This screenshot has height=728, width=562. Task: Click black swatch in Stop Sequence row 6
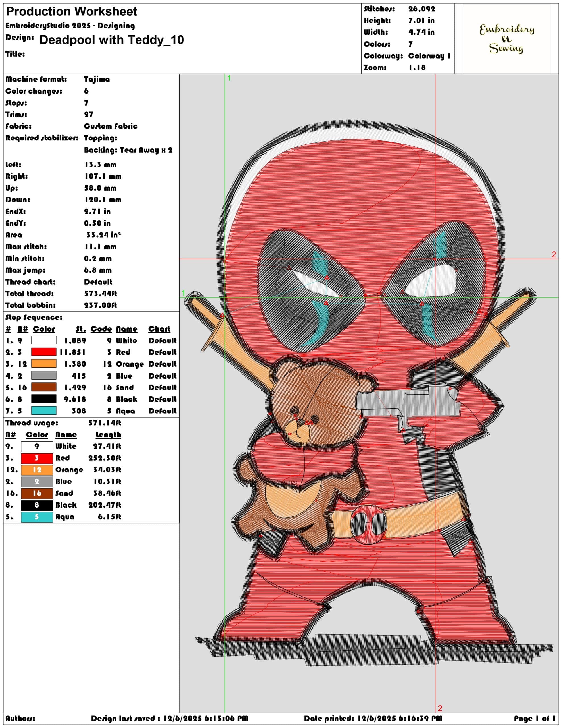[x=44, y=399]
